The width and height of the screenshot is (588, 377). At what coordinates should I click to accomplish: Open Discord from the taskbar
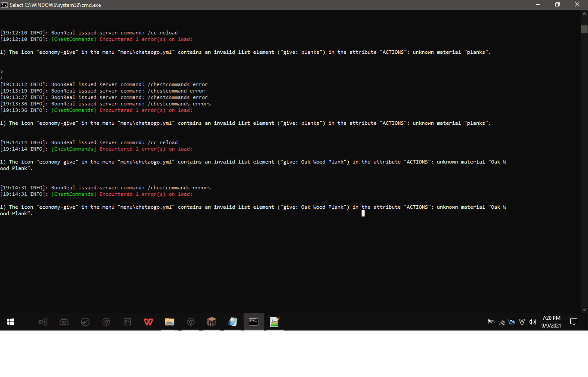pyautogui.click(x=64, y=322)
